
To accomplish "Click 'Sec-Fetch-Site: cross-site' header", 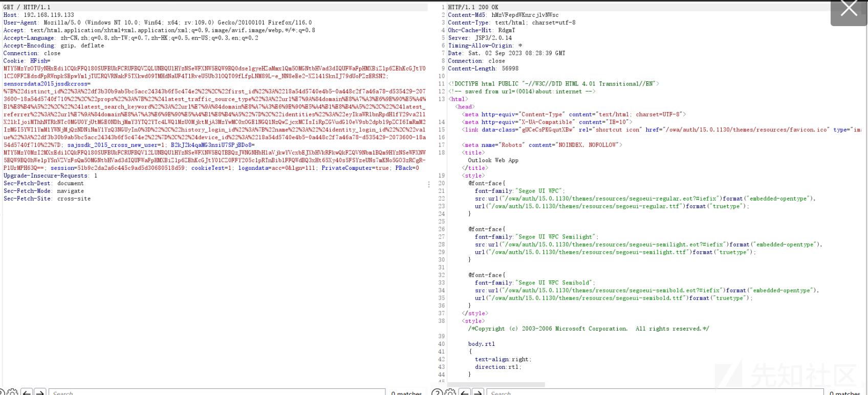I will (x=47, y=199).
